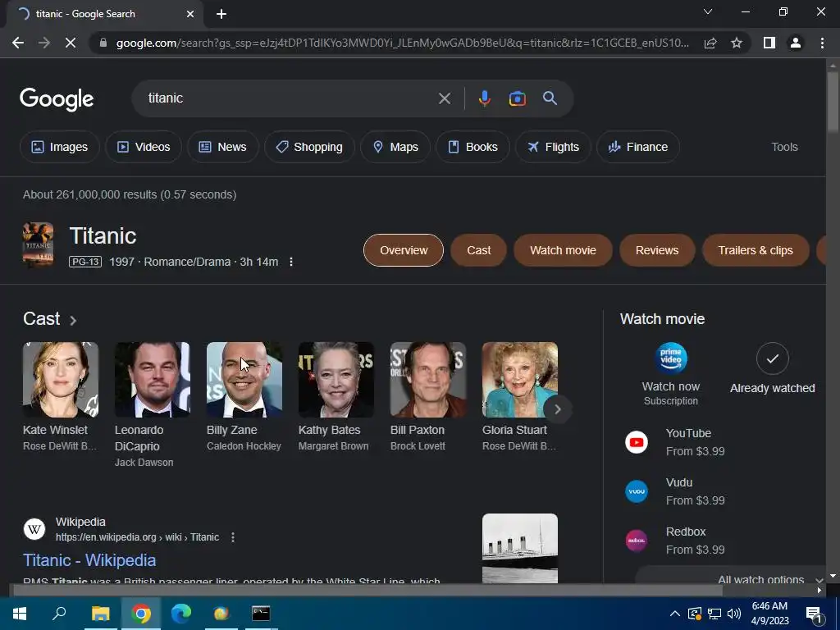Bookmark this tab with star icon
Screen dimensions: 840x630
[x=737, y=43]
